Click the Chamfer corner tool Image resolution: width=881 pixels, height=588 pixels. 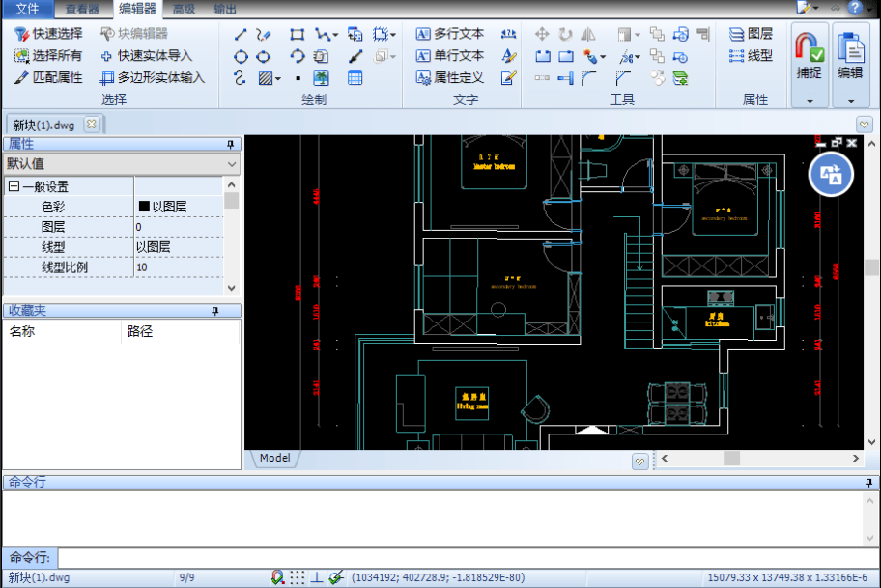(x=622, y=78)
